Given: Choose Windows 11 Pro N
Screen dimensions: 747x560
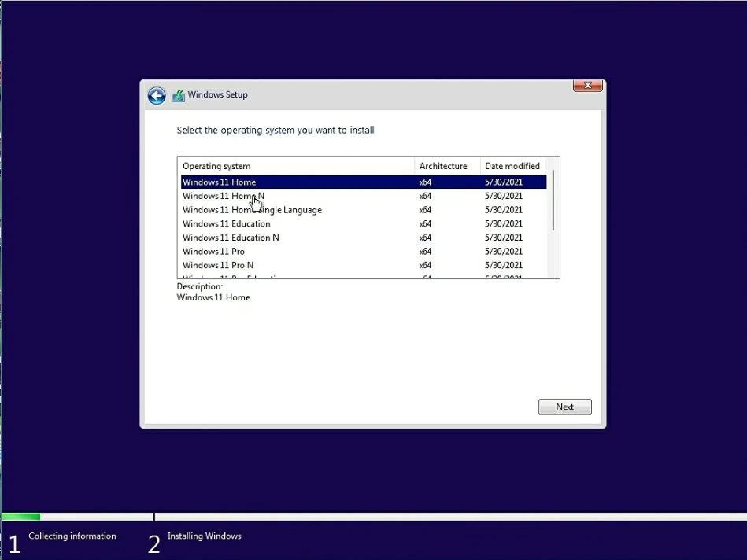Looking at the screenshot, I should pos(364,265).
